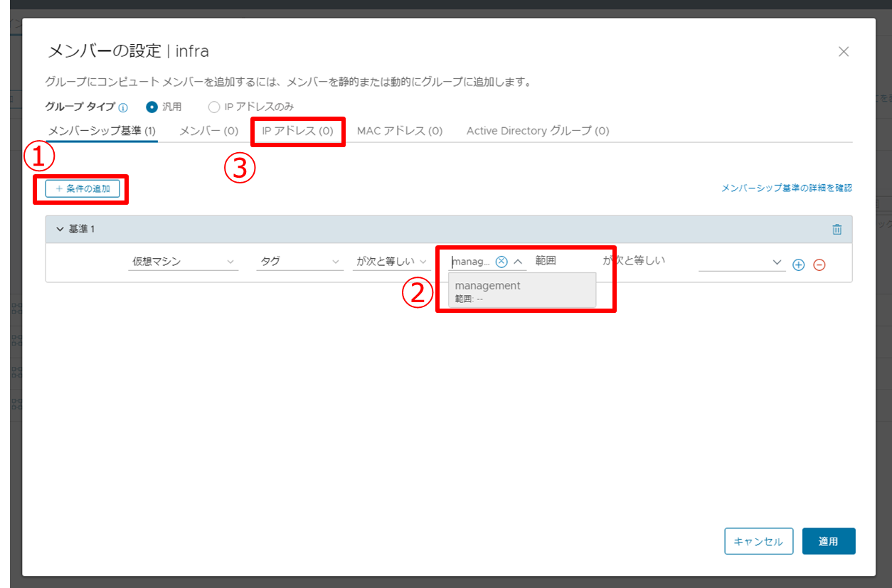Click the red minus icon in criterion row
This screenshot has height=588, width=892.
[819, 264]
